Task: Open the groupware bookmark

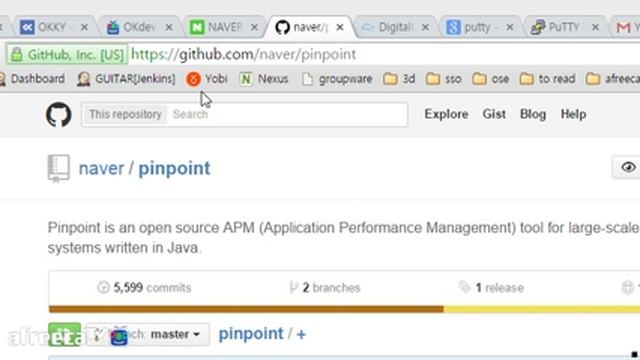Action: [337, 79]
